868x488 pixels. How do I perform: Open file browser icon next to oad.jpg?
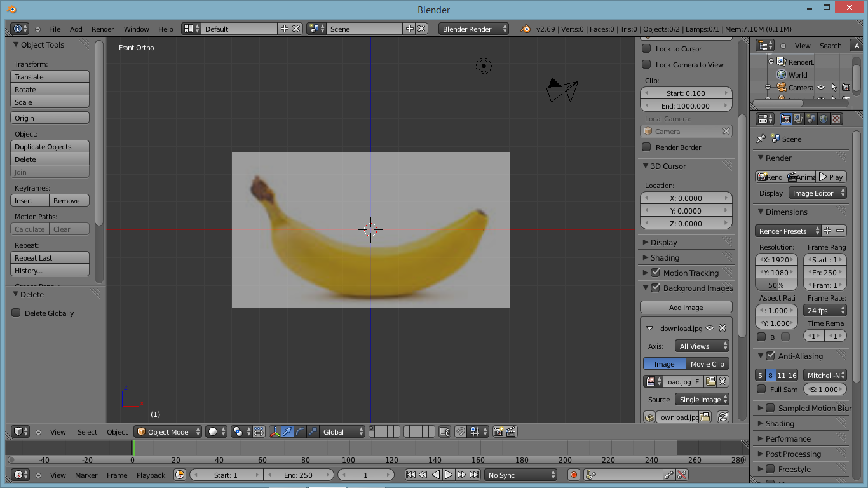click(x=710, y=381)
